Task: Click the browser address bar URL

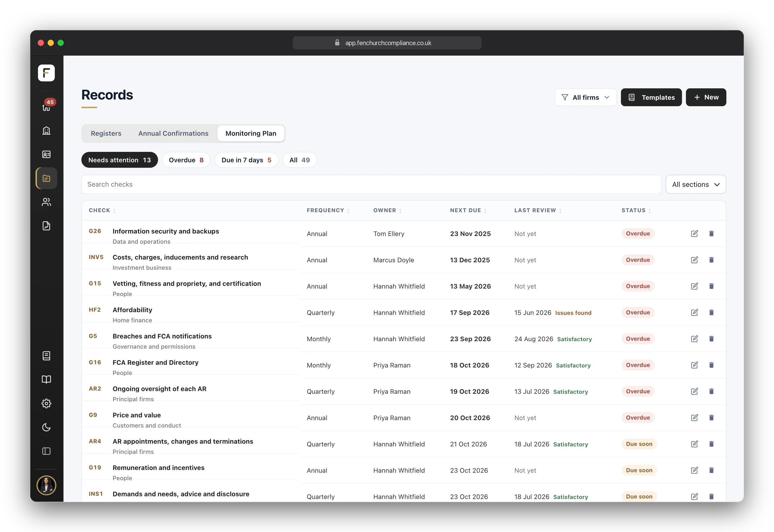Action: [x=387, y=43]
